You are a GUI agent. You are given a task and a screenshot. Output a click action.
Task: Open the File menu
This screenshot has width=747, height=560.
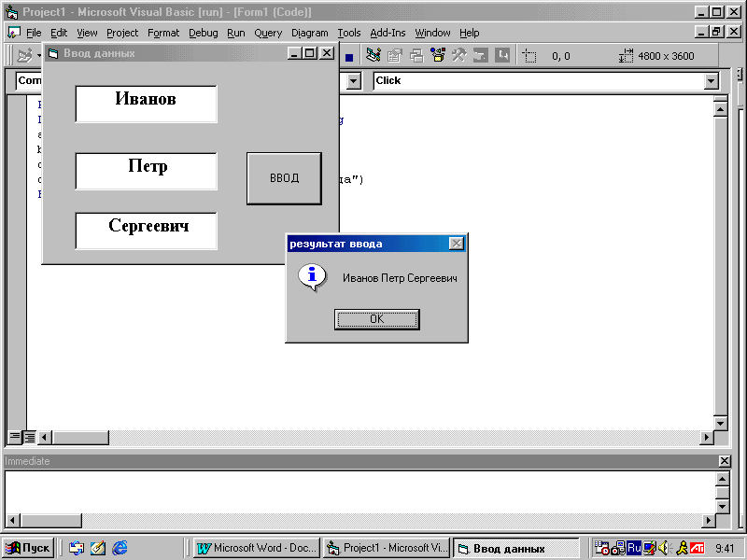coord(34,33)
